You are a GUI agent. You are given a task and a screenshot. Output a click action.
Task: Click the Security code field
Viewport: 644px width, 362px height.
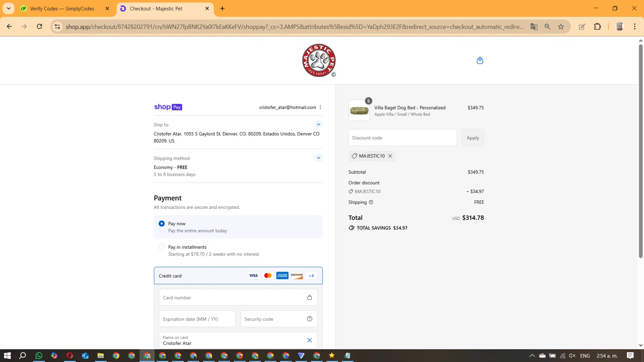point(279,319)
